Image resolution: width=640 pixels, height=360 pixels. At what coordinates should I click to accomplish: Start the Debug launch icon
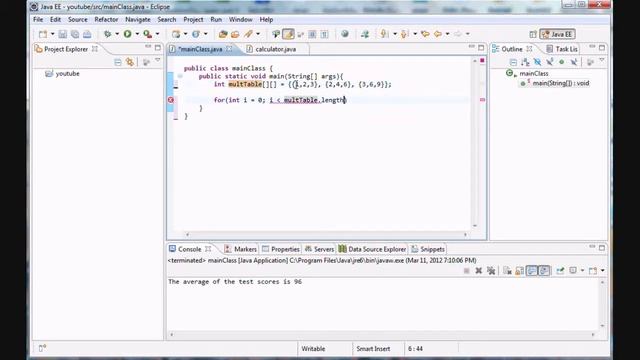tap(107, 34)
